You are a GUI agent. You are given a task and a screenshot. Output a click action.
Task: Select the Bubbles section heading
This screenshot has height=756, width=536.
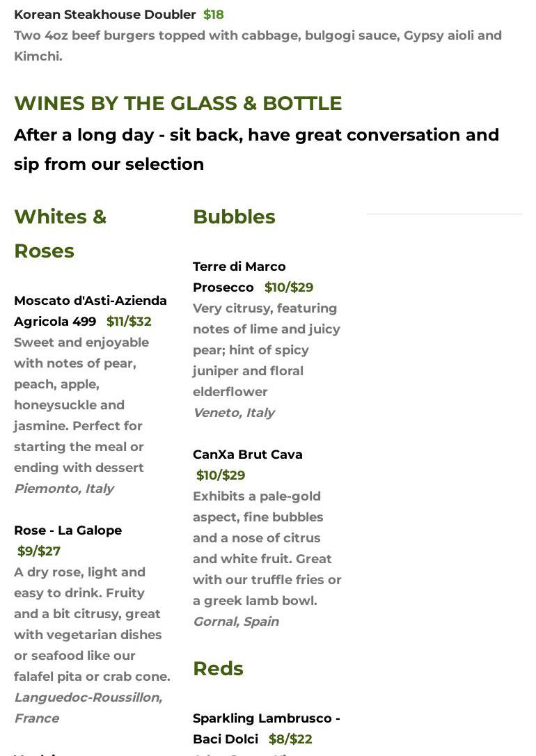[x=234, y=216]
